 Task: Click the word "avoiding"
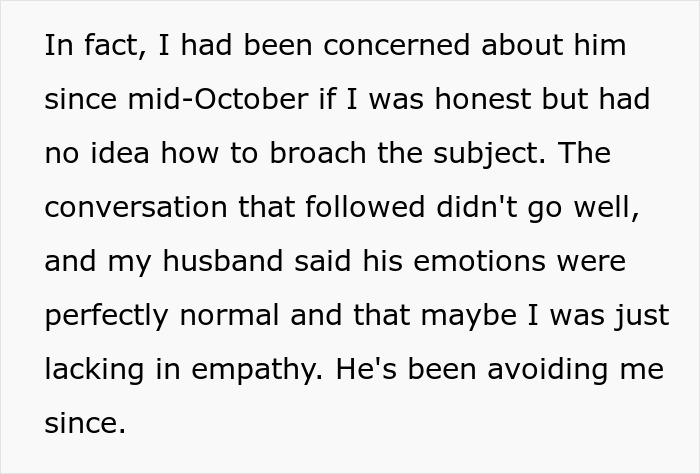pos(547,371)
